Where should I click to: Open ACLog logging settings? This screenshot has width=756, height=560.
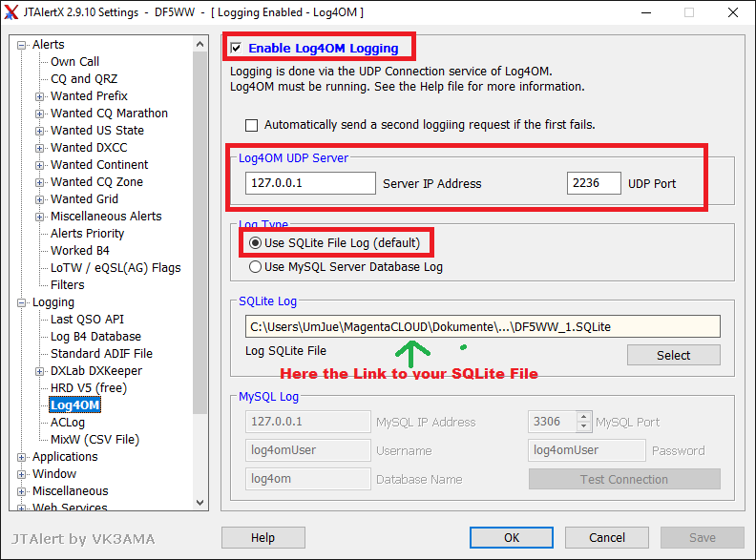68,423
